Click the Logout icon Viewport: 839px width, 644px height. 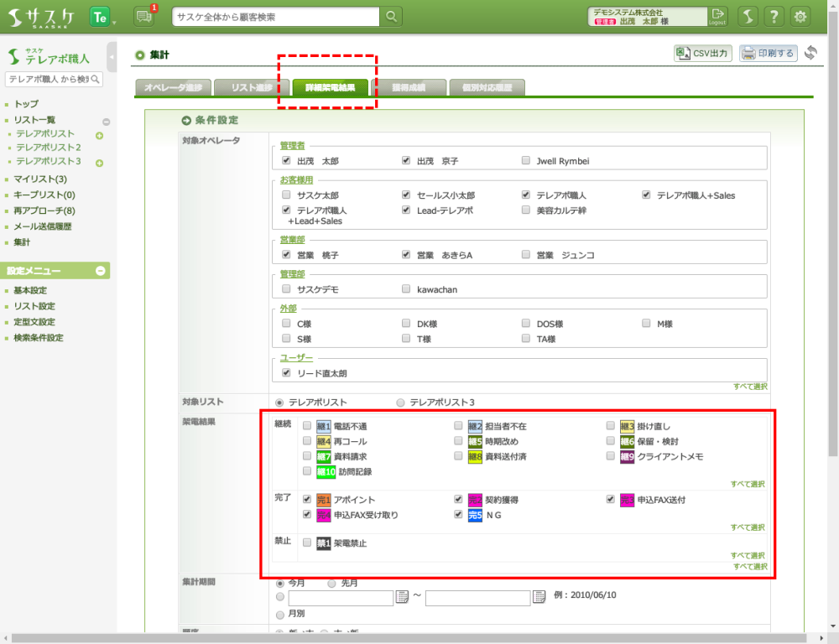click(717, 16)
